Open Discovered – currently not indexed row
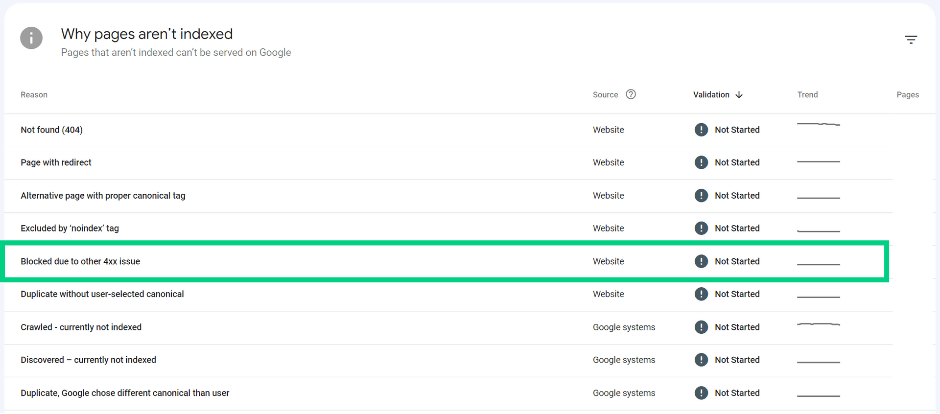This screenshot has height=414, width=940. (448, 360)
